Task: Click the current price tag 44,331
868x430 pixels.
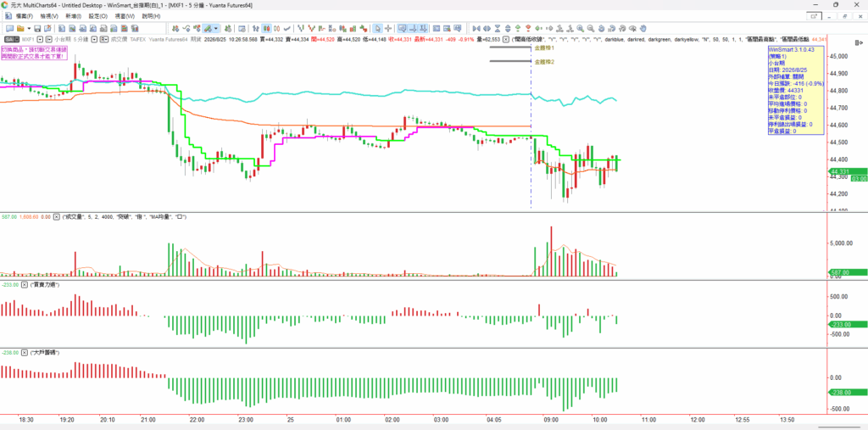Action: coord(847,172)
